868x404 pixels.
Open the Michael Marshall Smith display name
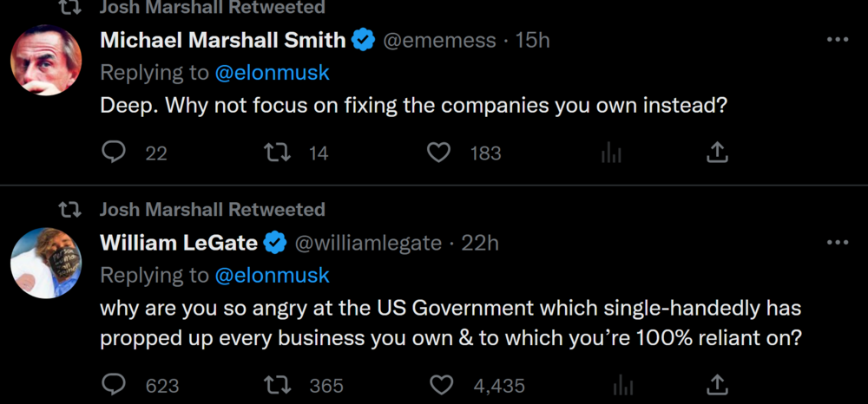223,40
